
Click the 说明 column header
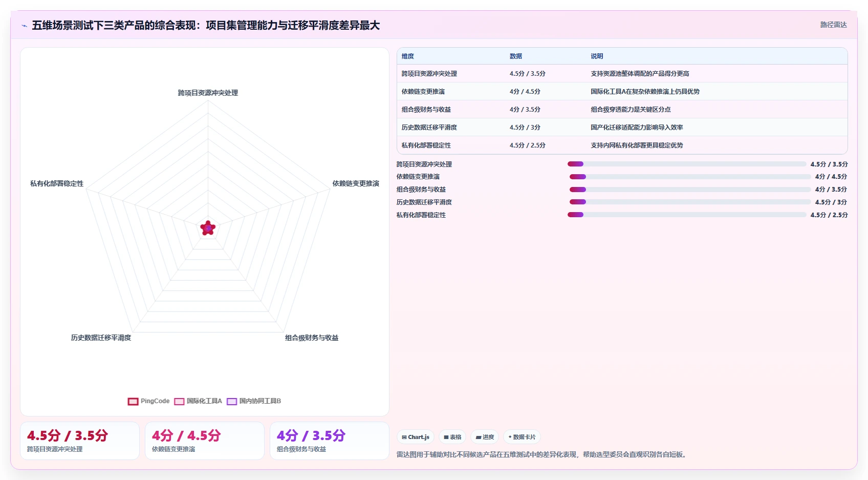tap(597, 56)
